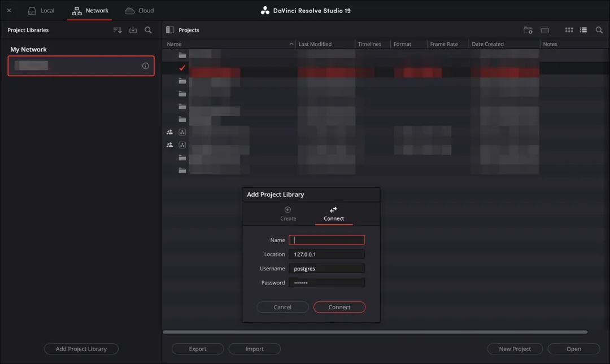Click the DaVinci Resolve logo in title
The height and width of the screenshot is (364, 610).
coord(265,11)
